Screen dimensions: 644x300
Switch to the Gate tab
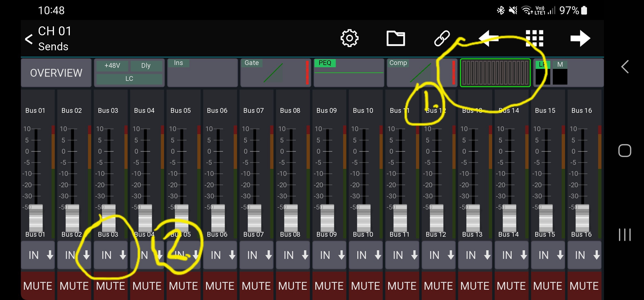click(275, 73)
